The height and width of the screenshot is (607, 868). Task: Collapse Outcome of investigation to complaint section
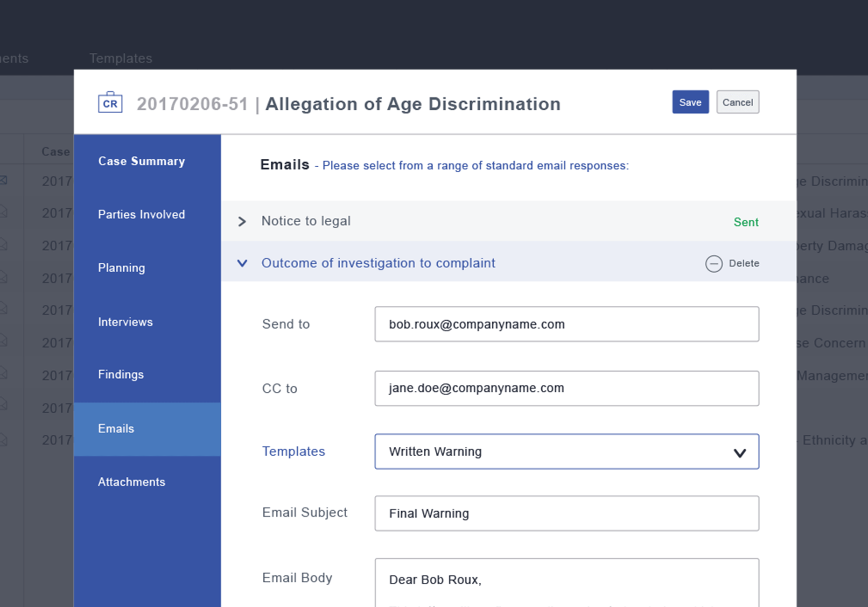(242, 263)
